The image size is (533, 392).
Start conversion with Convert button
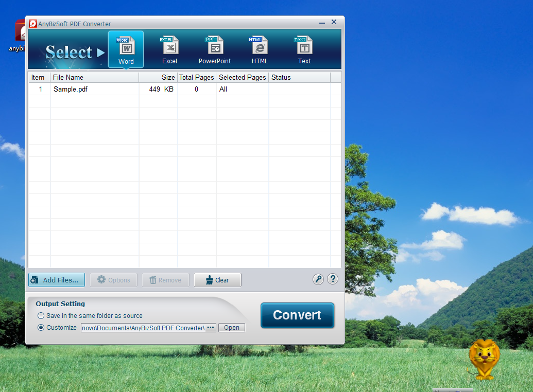[x=298, y=315]
